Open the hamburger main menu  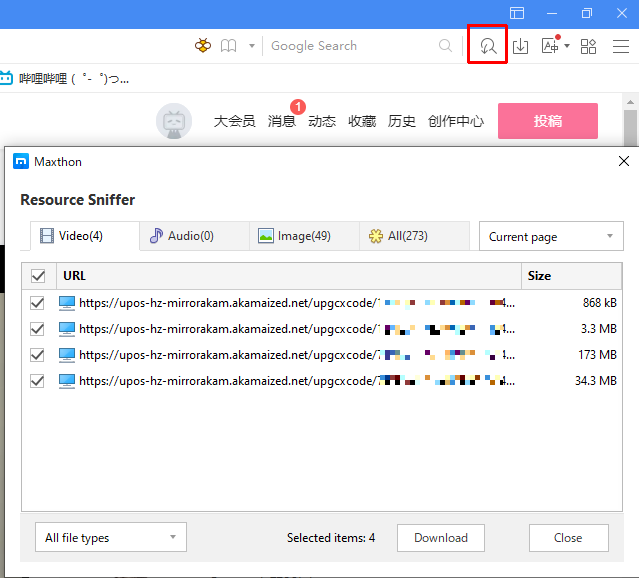[621, 46]
